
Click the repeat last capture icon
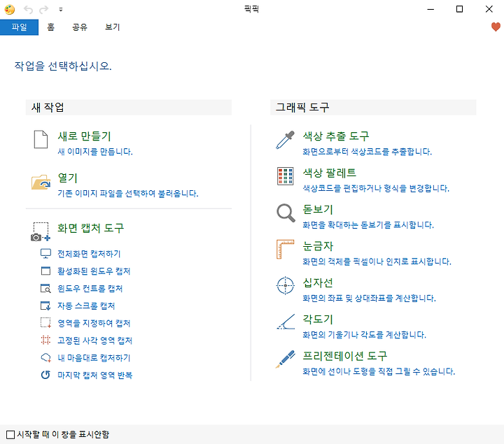tap(45, 375)
